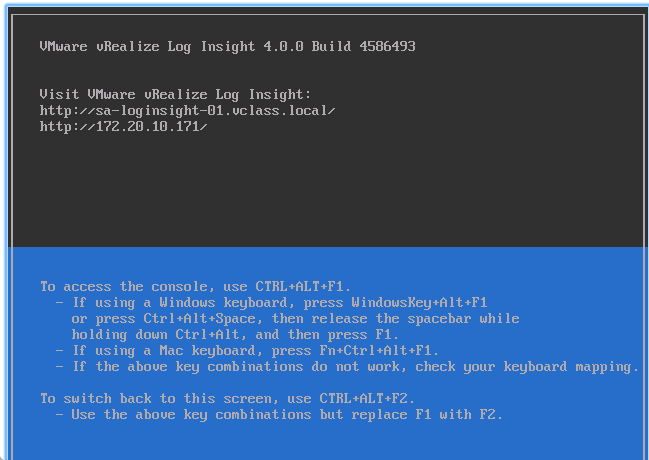Click the Windows keyboard instruction line

click(272, 302)
